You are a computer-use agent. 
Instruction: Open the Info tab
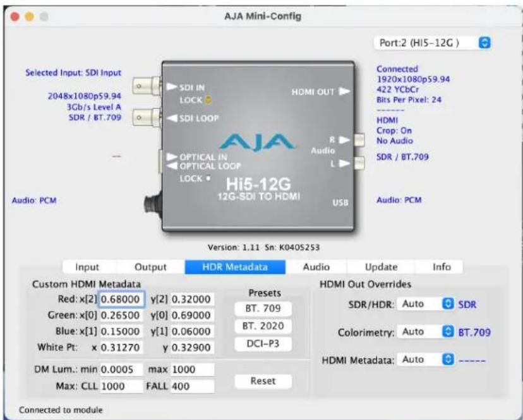442,267
